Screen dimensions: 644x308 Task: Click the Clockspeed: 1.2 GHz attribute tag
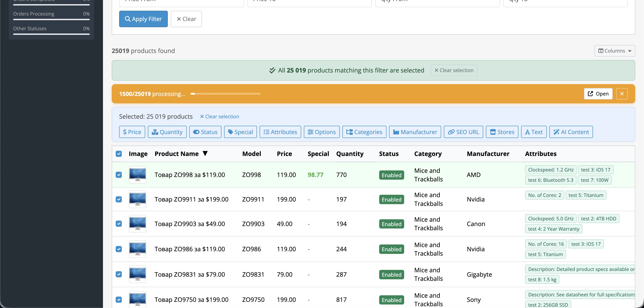coord(551,170)
